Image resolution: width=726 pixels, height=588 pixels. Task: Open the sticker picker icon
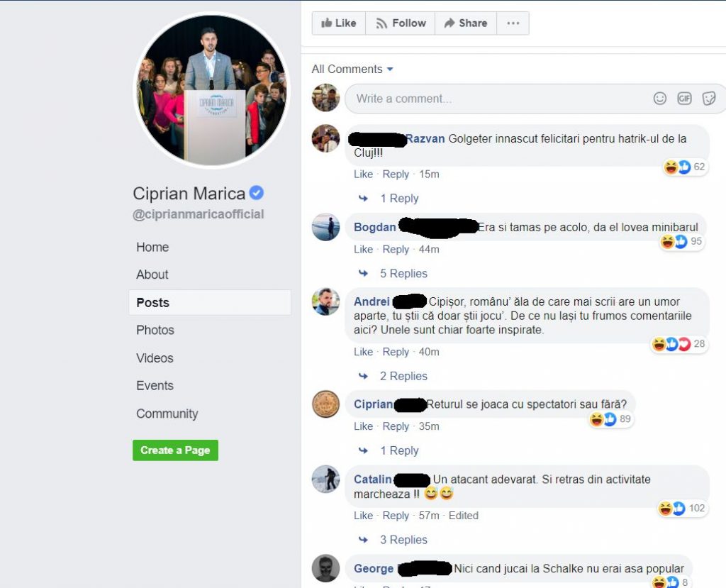tap(709, 99)
